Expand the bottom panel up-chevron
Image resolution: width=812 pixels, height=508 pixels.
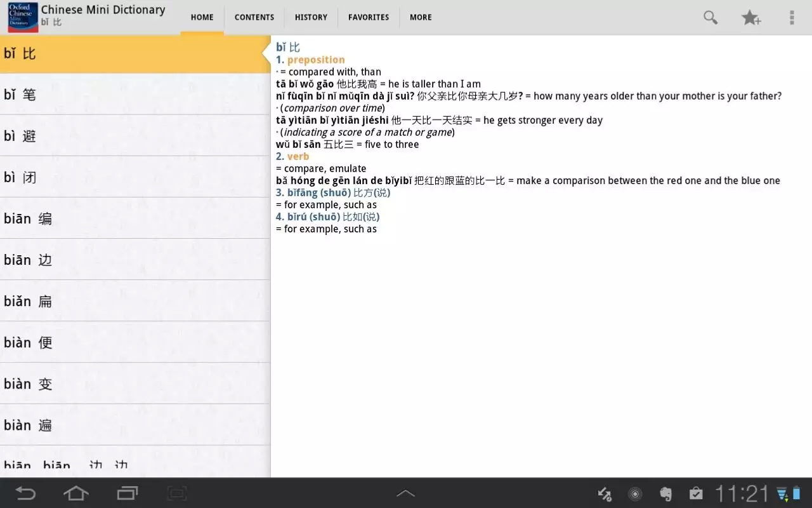tap(405, 493)
